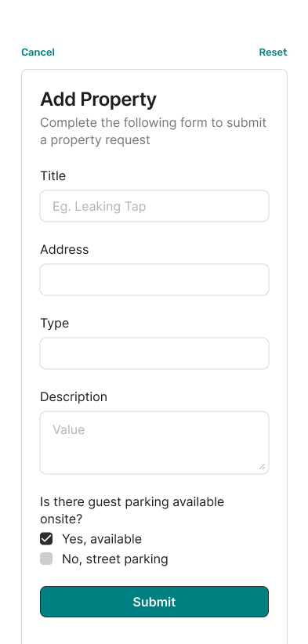Click the Title field label
This screenshot has height=644, width=308.
pos(53,175)
